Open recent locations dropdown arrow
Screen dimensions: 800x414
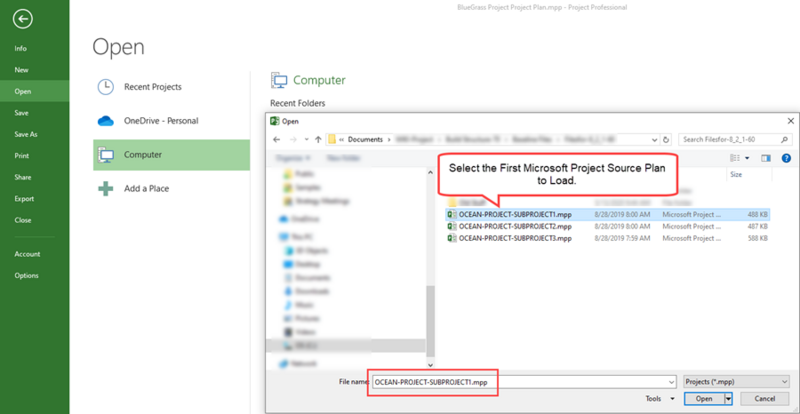coord(306,139)
